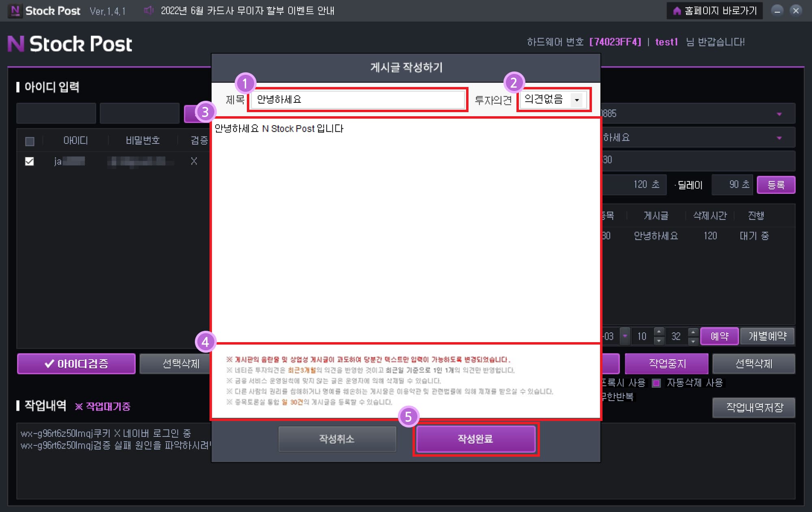Click the hardware number 74023FF4
The width and height of the screenshot is (812, 512).
tap(615, 42)
